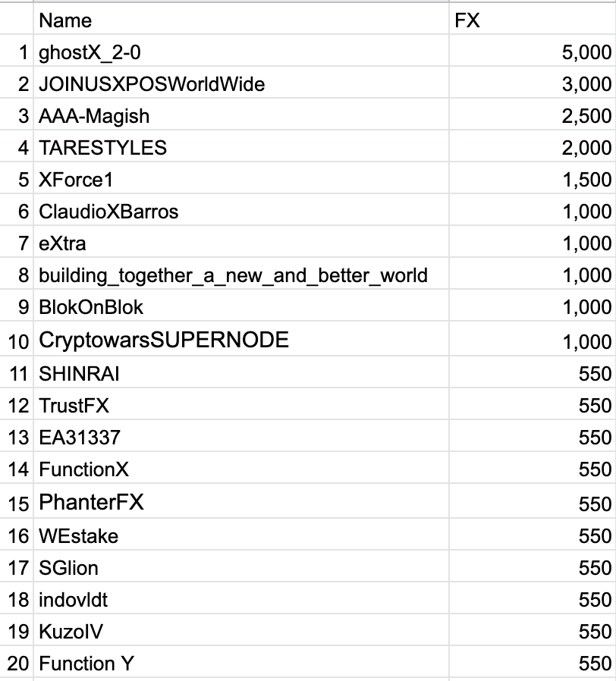Viewport: 616px width, 681px height.
Task: Click the ghostX_2-0 name cell
Action: (x=241, y=51)
